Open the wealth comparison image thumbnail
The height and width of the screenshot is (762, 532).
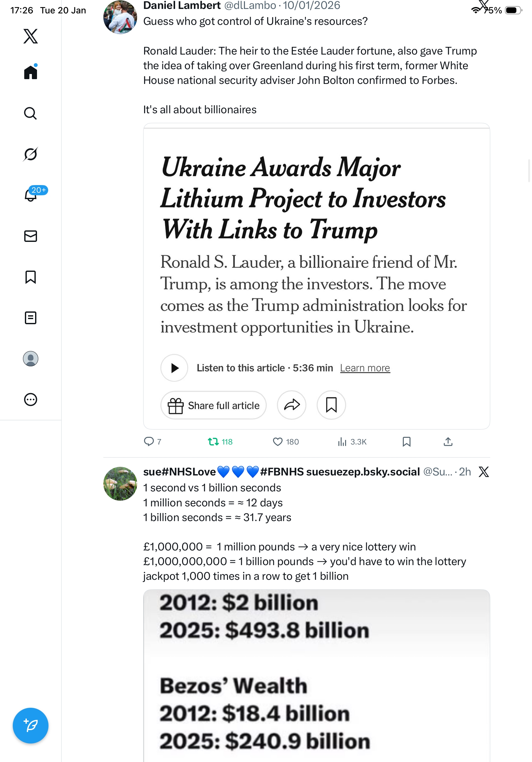tap(316, 674)
